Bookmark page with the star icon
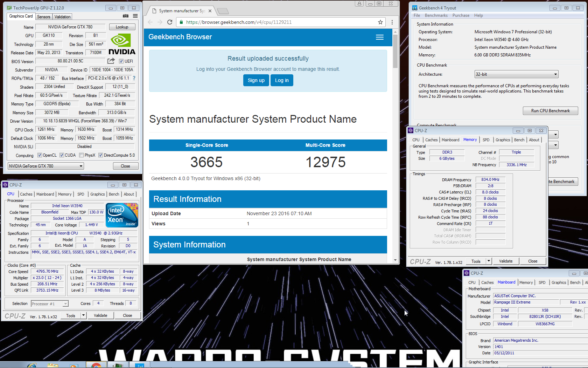The image size is (588, 368). [x=380, y=22]
